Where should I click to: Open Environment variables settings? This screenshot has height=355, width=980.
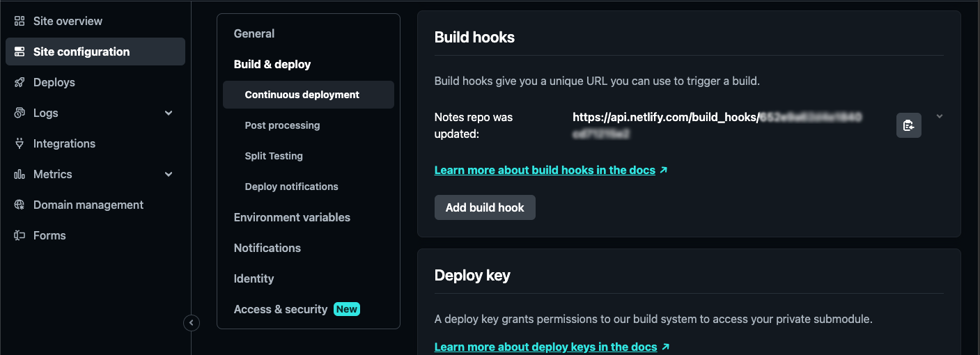point(292,217)
